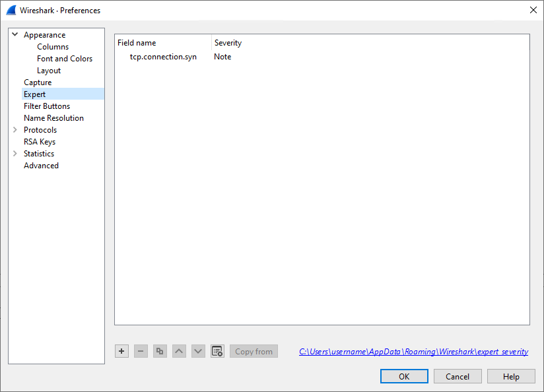544x392 pixels.
Task: Collapse the Appearance tree section
Action: tap(15, 35)
